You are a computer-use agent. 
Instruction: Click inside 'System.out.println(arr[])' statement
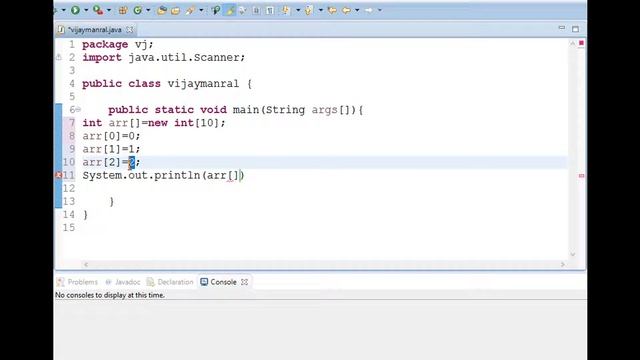pyautogui.click(x=163, y=176)
